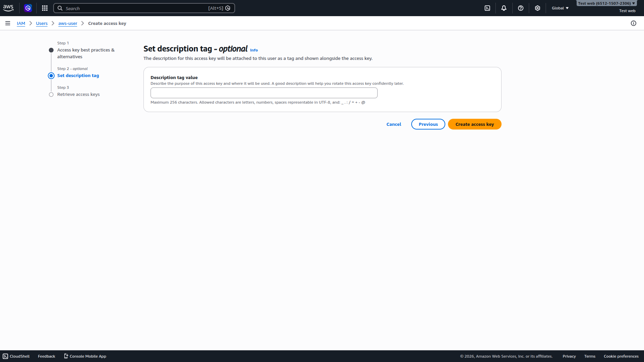Open the Terms link
The width and height of the screenshot is (644, 362).
point(590,356)
